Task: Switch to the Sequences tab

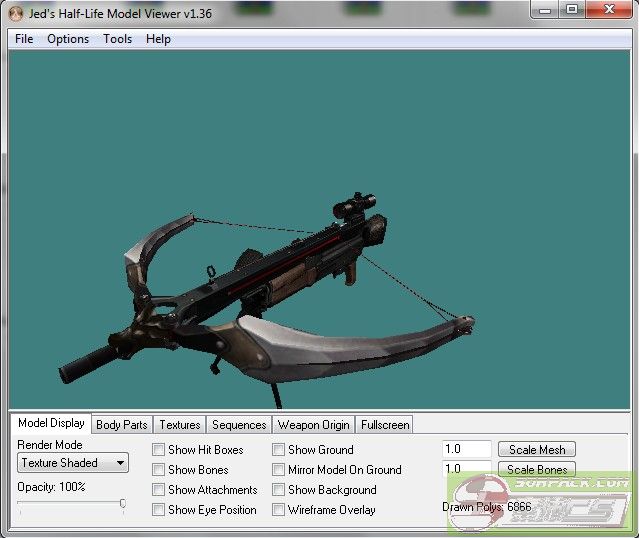Action: (x=239, y=425)
